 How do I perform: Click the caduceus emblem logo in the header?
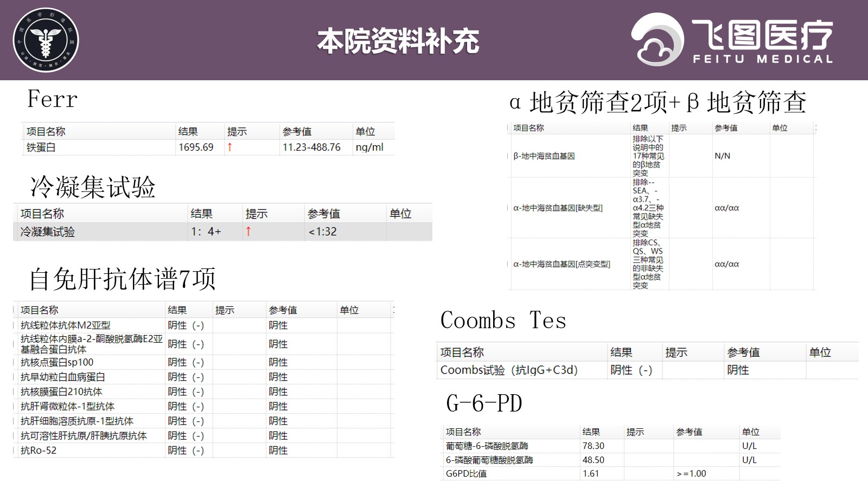point(46,40)
